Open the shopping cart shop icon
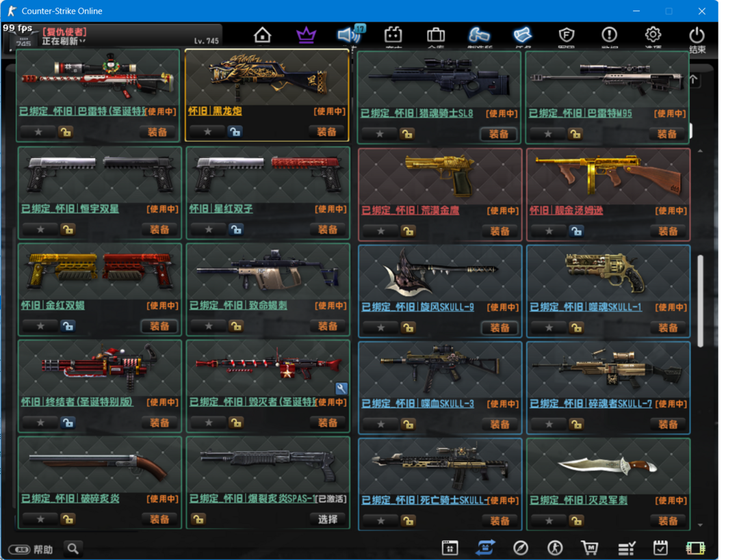Viewport: 739px width, 560px height. 590,548
